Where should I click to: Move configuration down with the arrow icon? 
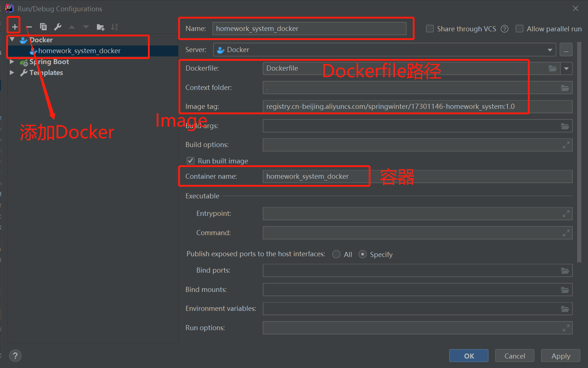tap(86, 27)
